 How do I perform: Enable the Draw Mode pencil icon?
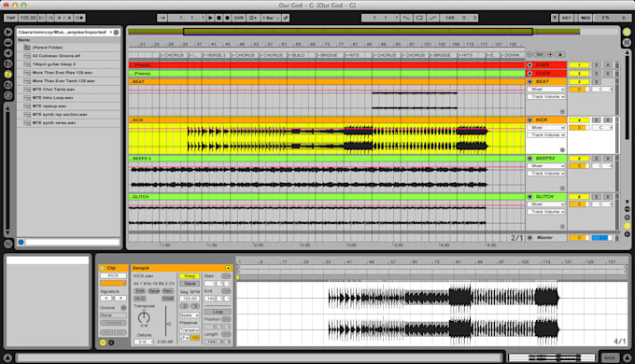point(286,18)
